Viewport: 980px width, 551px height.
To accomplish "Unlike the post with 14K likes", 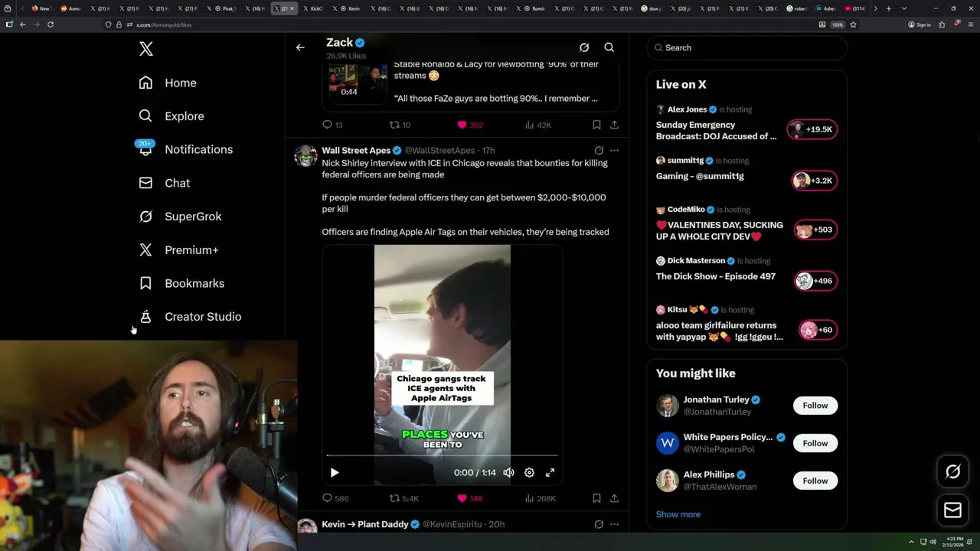I will [469, 498].
